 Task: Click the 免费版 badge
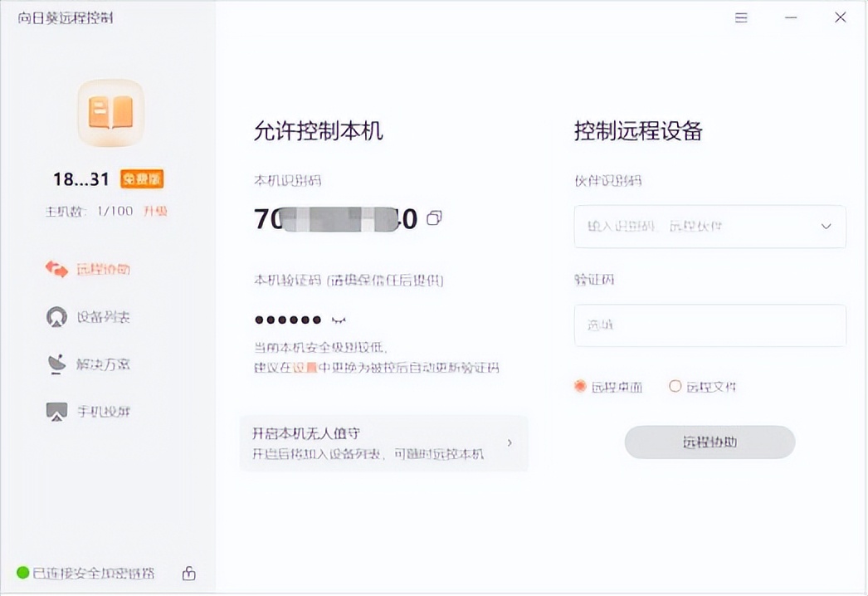142,178
